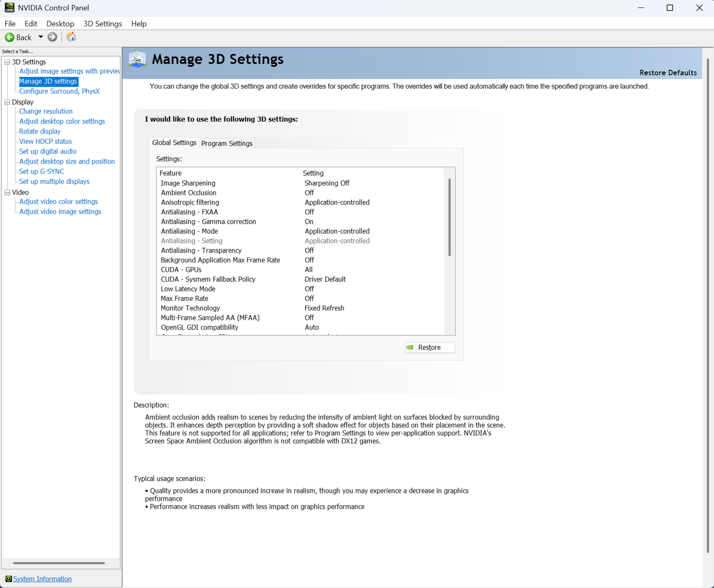Open Set up G-SYNC task

click(x=42, y=171)
